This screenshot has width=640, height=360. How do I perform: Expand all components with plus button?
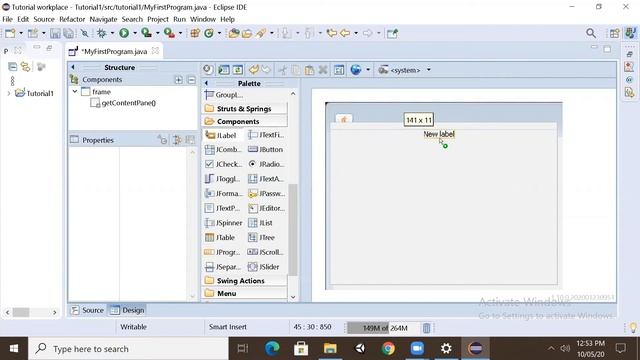click(179, 80)
